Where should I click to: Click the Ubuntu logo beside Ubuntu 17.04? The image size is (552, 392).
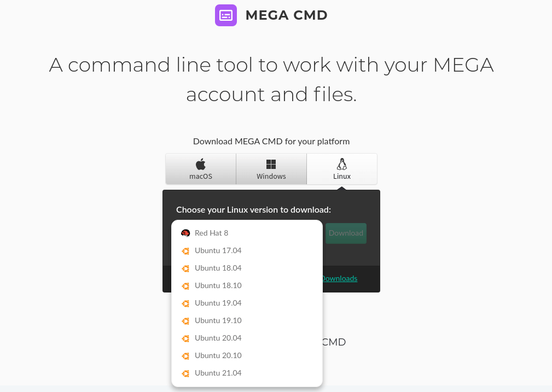(186, 250)
